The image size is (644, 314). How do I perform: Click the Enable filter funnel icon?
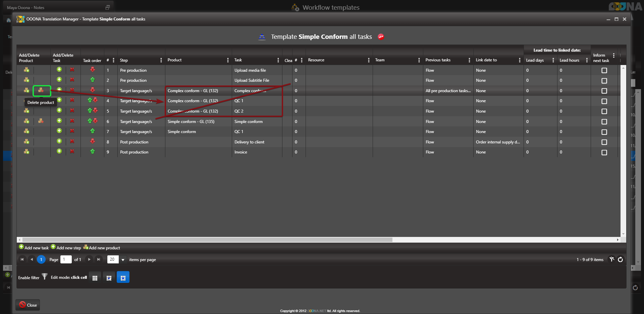click(x=44, y=277)
